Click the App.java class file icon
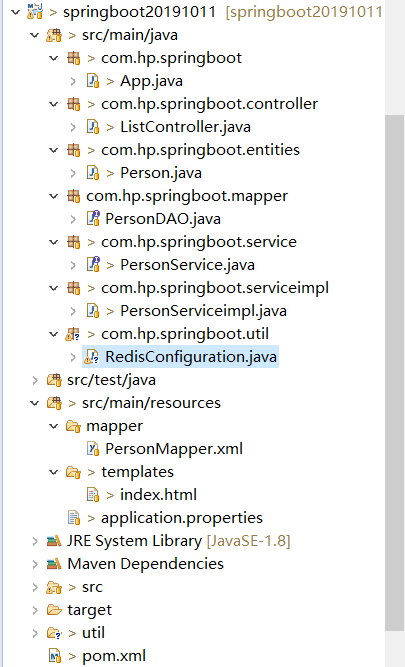This screenshot has width=405, height=667. coord(93,80)
